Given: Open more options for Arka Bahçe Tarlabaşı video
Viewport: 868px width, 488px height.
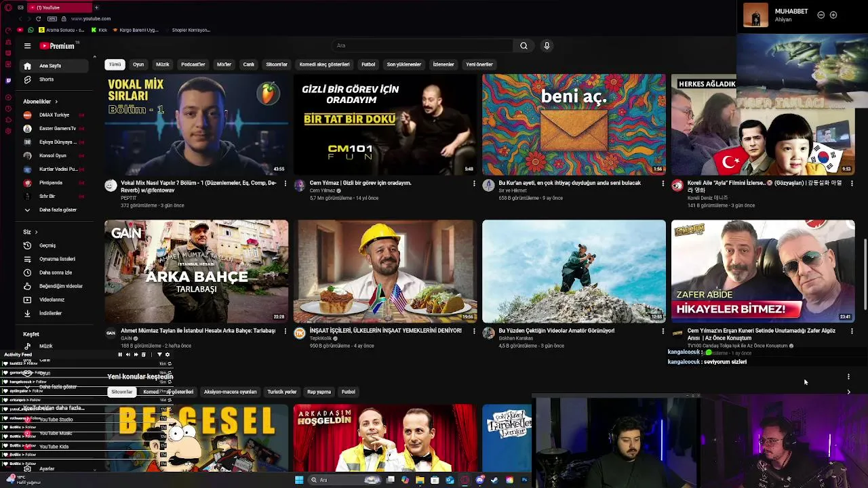Looking at the screenshot, I should pos(285,331).
